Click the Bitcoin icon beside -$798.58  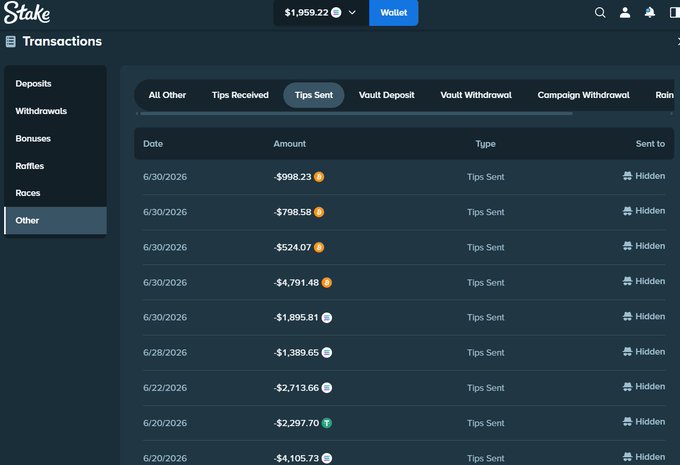pos(319,212)
